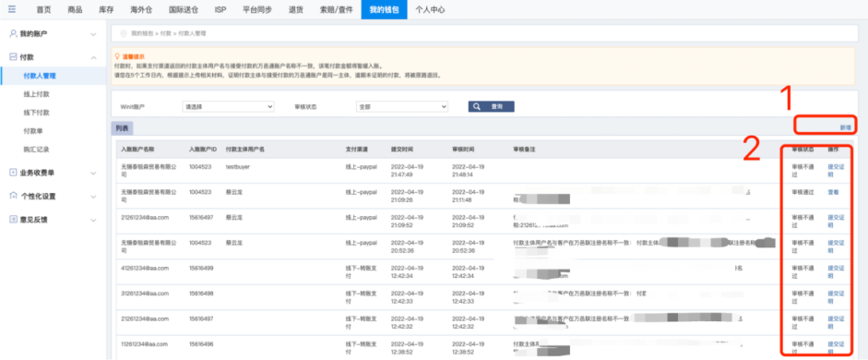Go to 线下付款 in the sidebar
Screen dimensions: 868x360
(x=37, y=113)
